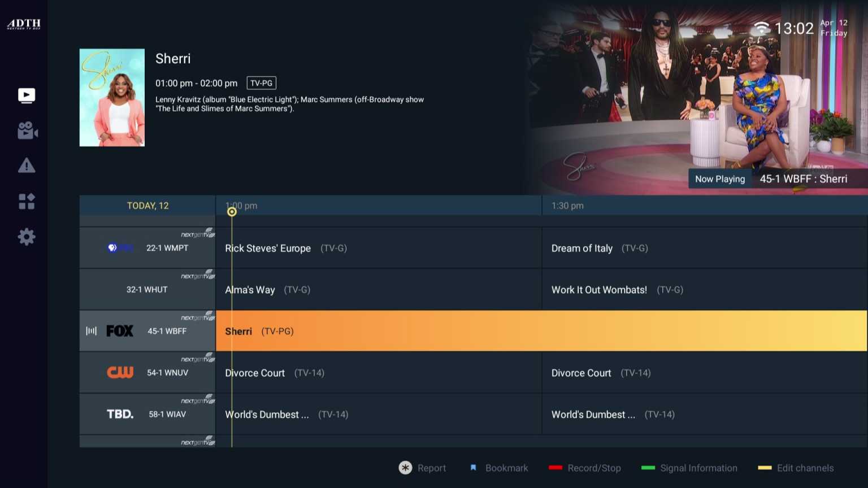Open the apps grid icon in sidebar

(x=26, y=202)
